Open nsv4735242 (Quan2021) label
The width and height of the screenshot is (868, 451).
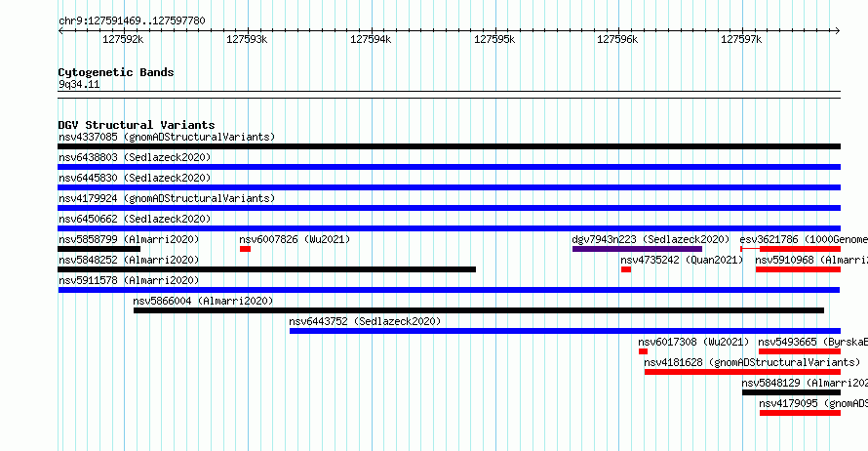point(682,260)
